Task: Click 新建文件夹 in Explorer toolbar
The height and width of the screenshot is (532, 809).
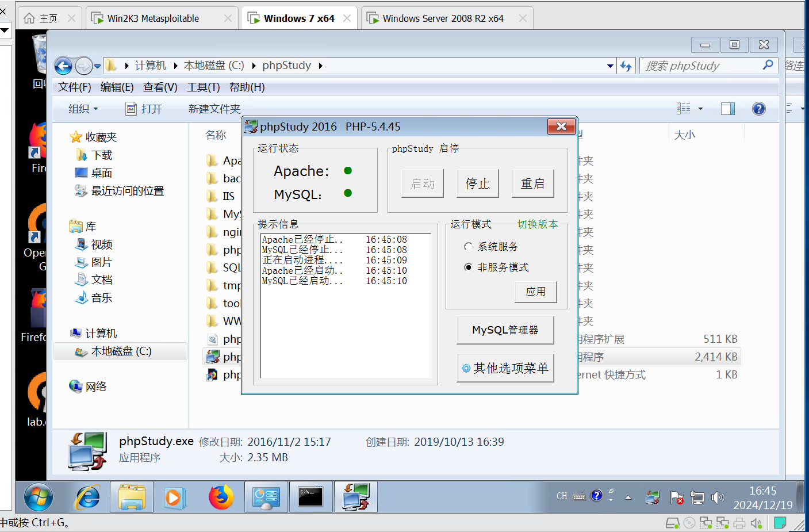Action: point(214,109)
